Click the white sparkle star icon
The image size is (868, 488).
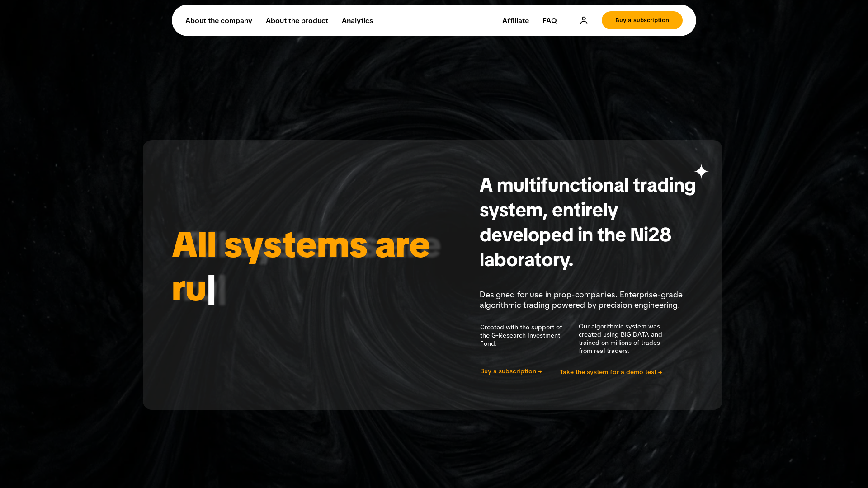point(701,171)
